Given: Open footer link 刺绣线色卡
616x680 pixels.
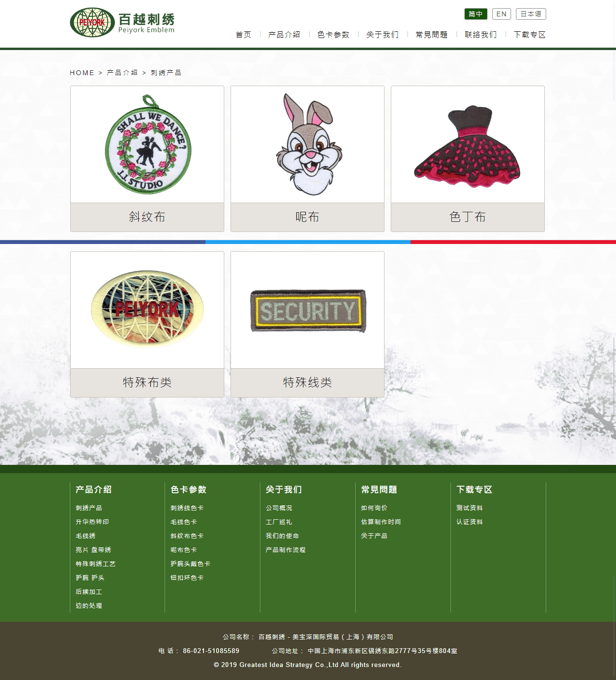Looking at the screenshot, I should point(187,508).
